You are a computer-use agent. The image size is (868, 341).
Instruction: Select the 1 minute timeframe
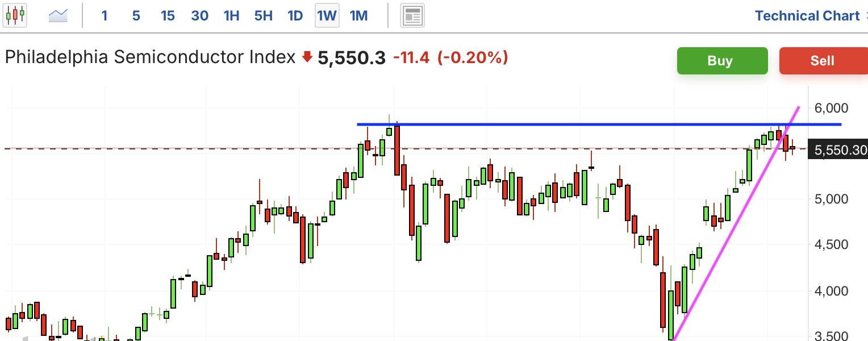(105, 16)
